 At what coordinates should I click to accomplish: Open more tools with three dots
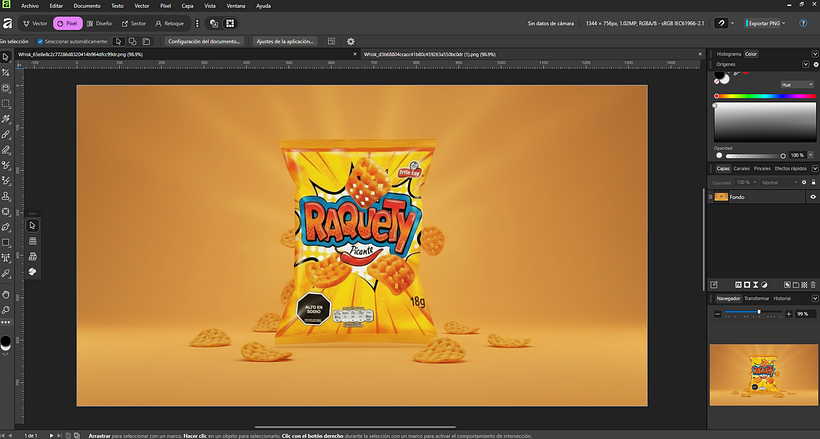(x=6, y=322)
